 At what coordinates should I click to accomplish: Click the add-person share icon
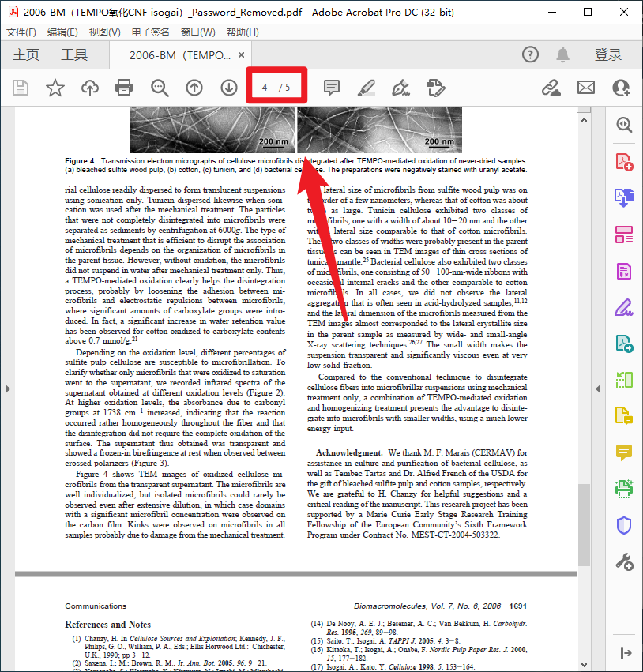click(621, 88)
